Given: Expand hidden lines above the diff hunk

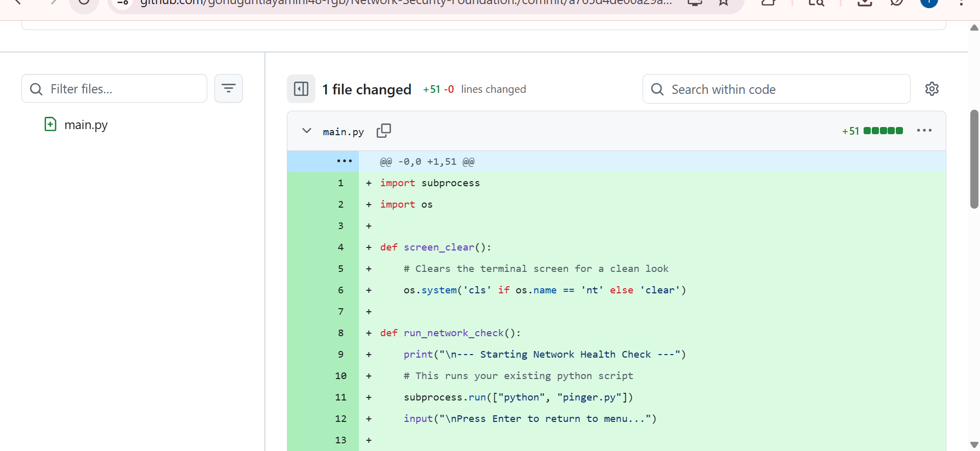Looking at the screenshot, I should (x=344, y=161).
